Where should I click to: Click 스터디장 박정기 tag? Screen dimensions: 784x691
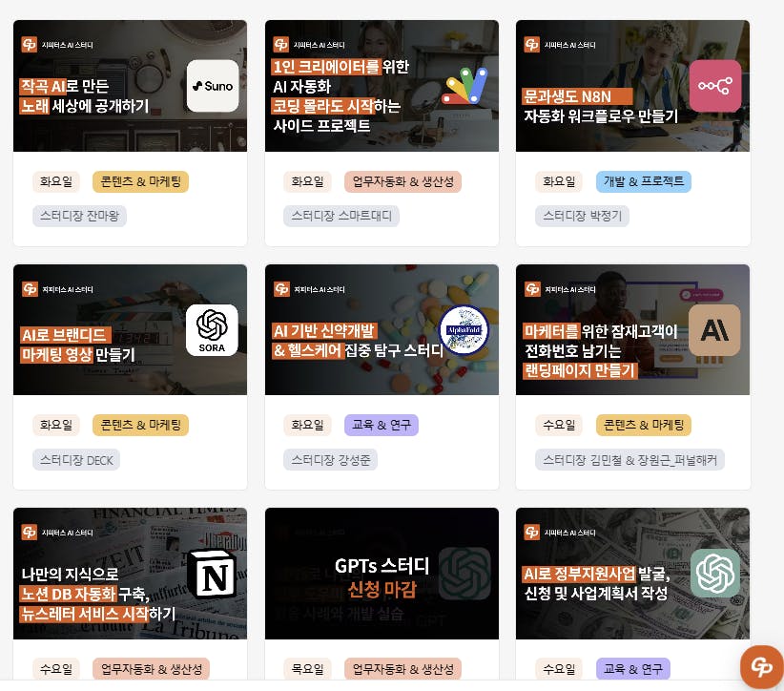[x=582, y=216]
